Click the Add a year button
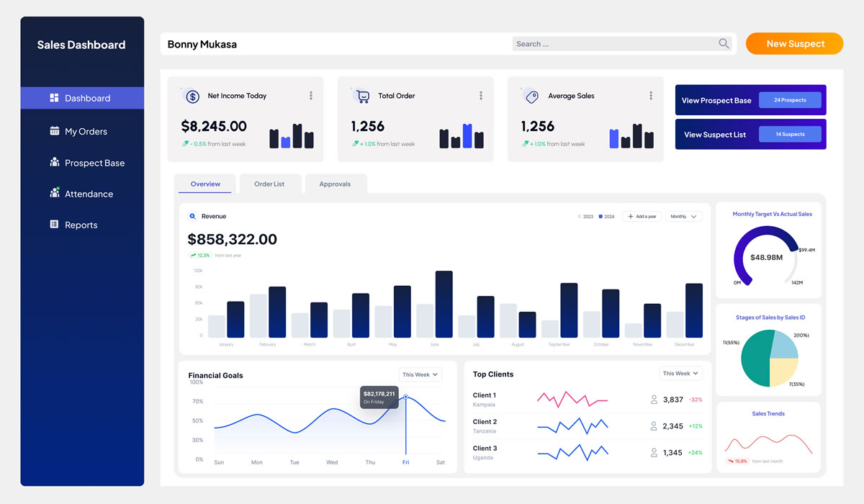Screen dimensions: 864x504 (641, 216)
